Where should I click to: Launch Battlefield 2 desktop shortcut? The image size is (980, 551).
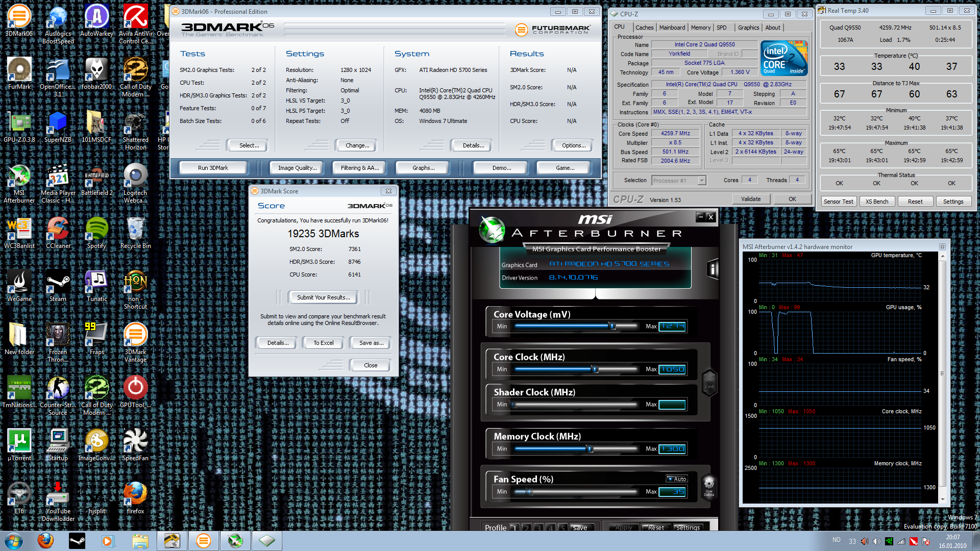pos(96,180)
